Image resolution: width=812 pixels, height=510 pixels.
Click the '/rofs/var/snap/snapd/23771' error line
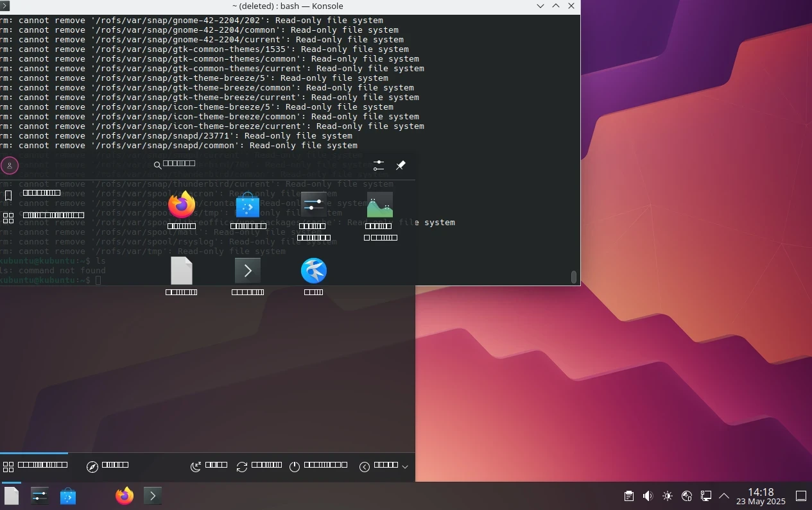coord(176,136)
